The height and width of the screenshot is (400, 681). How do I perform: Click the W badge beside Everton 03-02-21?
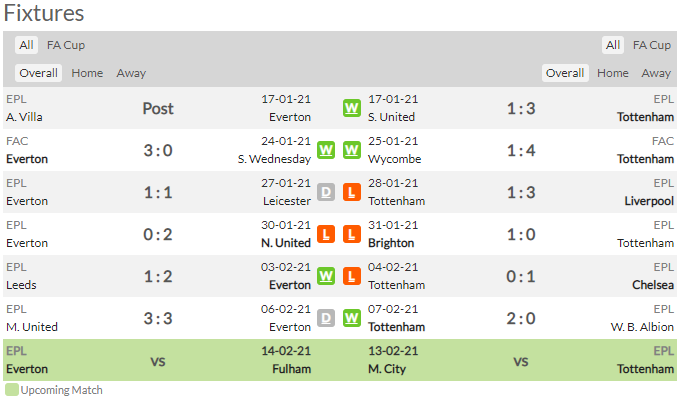(326, 276)
